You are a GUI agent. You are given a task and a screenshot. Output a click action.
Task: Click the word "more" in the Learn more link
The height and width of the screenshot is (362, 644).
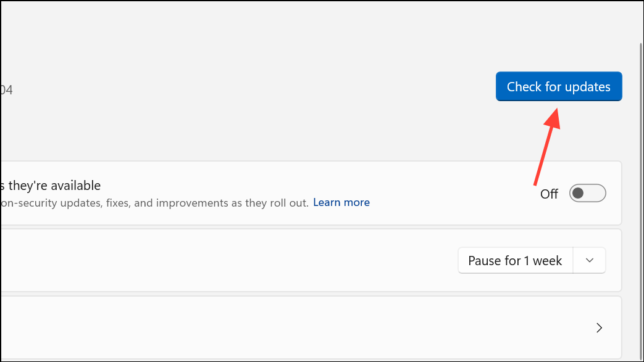[x=356, y=202]
